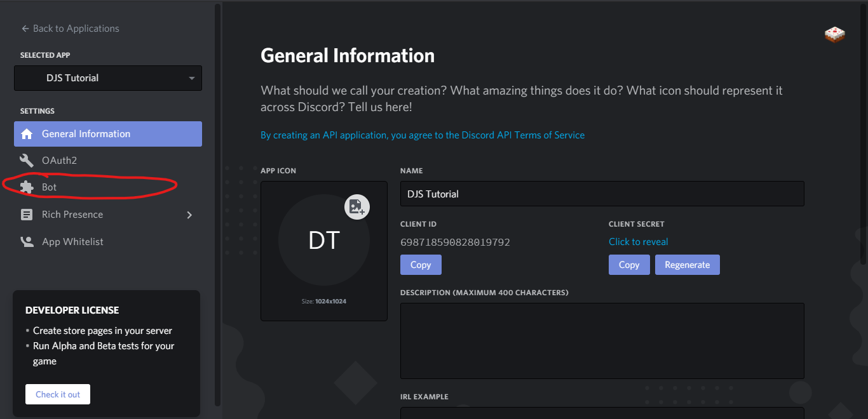868x419 pixels.
Task: Copy the Client Secret
Action: coord(629,265)
